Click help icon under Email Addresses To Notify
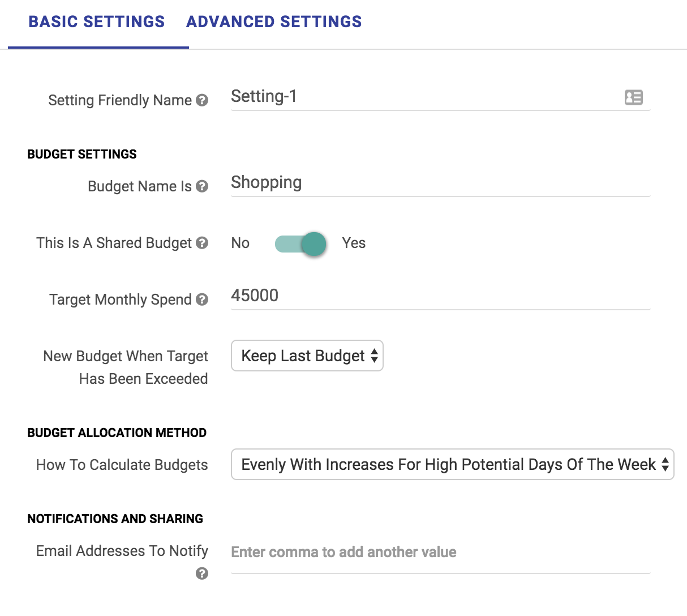 (x=202, y=574)
